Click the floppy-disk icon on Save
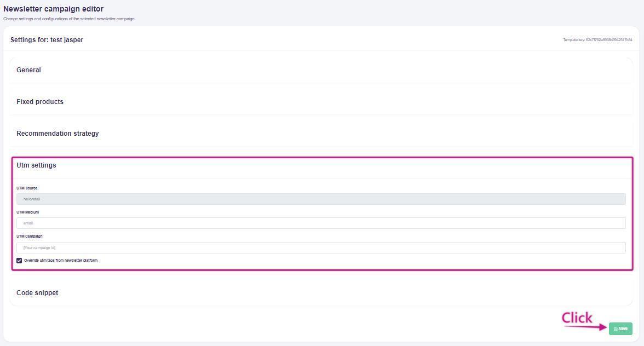644x346 pixels. tap(616, 328)
